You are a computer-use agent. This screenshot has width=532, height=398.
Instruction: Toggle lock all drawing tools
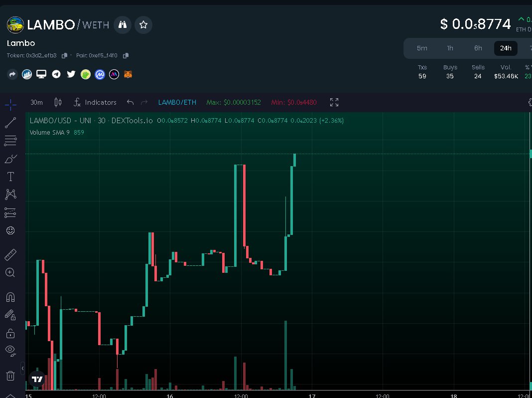pos(10,334)
